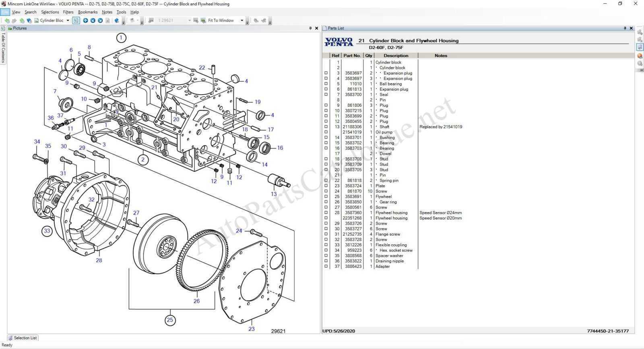This screenshot has width=644, height=349.
Task: Pin the Parts List panel
Action: (625, 28)
